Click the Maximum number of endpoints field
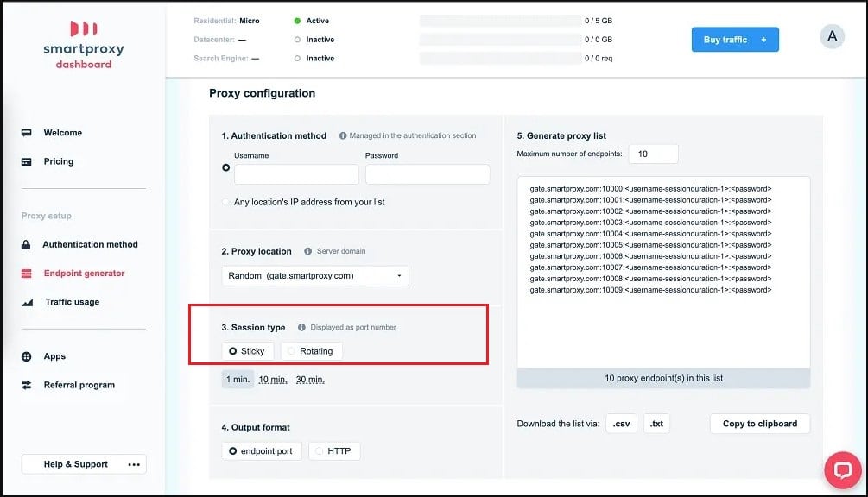The width and height of the screenshot is (868, 497). [x=653, y=154]
